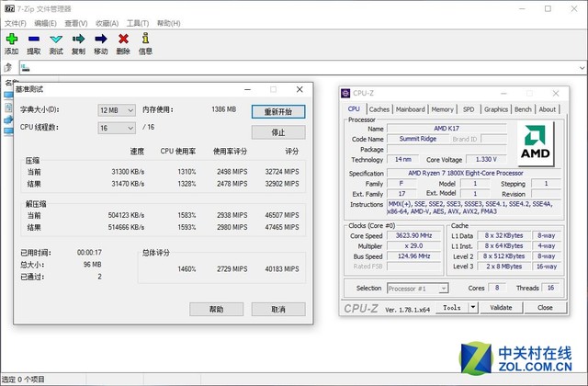This screenshot has width=588, height=386.
Task: Click the Test (测试) toolbar icon
Action: pyautogui.click(x=56, y=39)
